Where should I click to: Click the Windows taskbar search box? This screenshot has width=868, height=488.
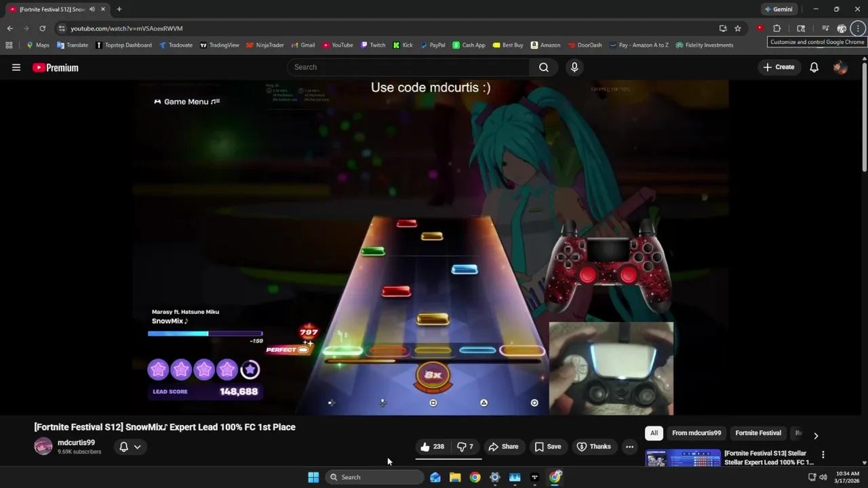374,477
